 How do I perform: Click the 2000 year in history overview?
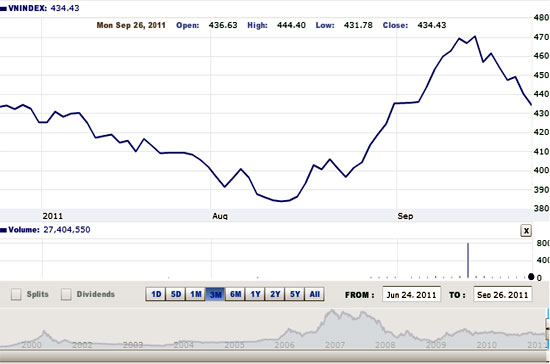point(32,345)
